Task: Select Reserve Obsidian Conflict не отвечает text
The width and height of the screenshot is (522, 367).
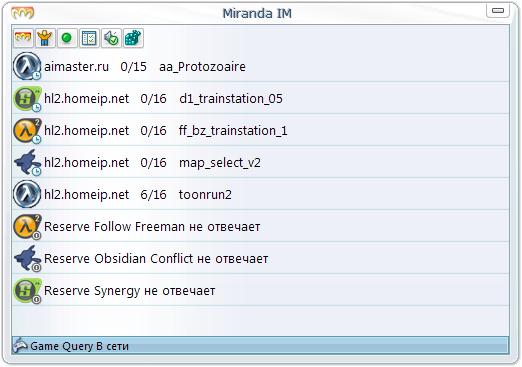Action: tap(156, 259)
